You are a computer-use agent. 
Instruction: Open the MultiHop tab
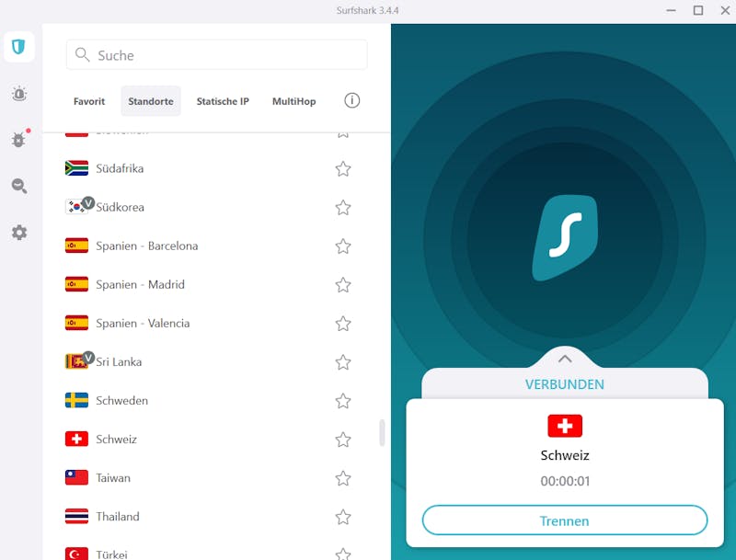[293, 101]
